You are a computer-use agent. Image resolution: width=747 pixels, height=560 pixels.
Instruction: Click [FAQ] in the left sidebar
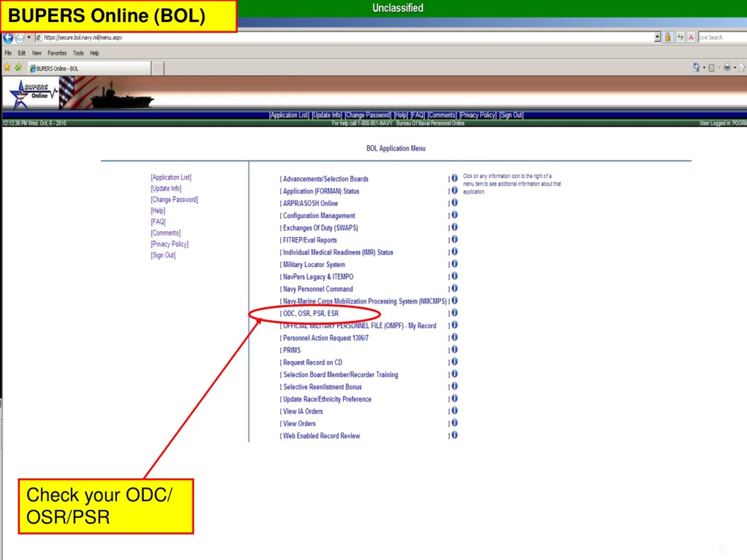pos(158,222)
